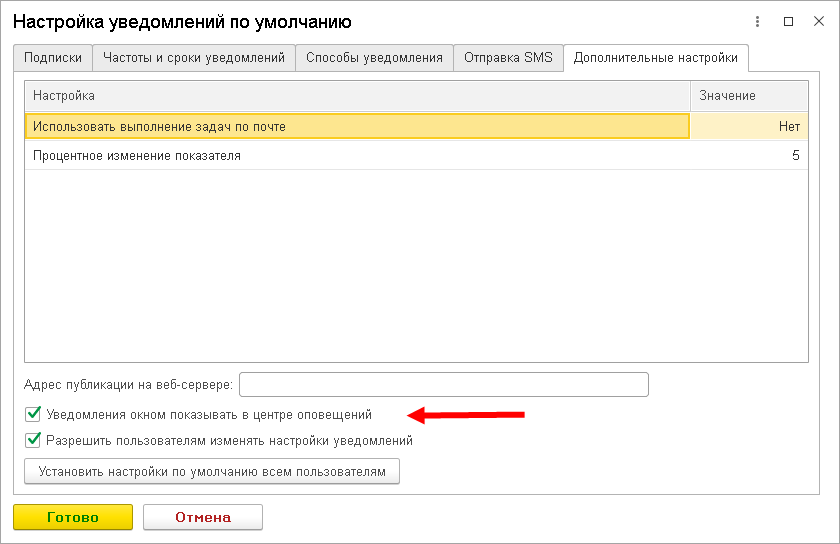Apply 'Установить настройки по умолчанию всем пользователям'
This screenshot has width=840, height=544.
click(x=211, y=471)
